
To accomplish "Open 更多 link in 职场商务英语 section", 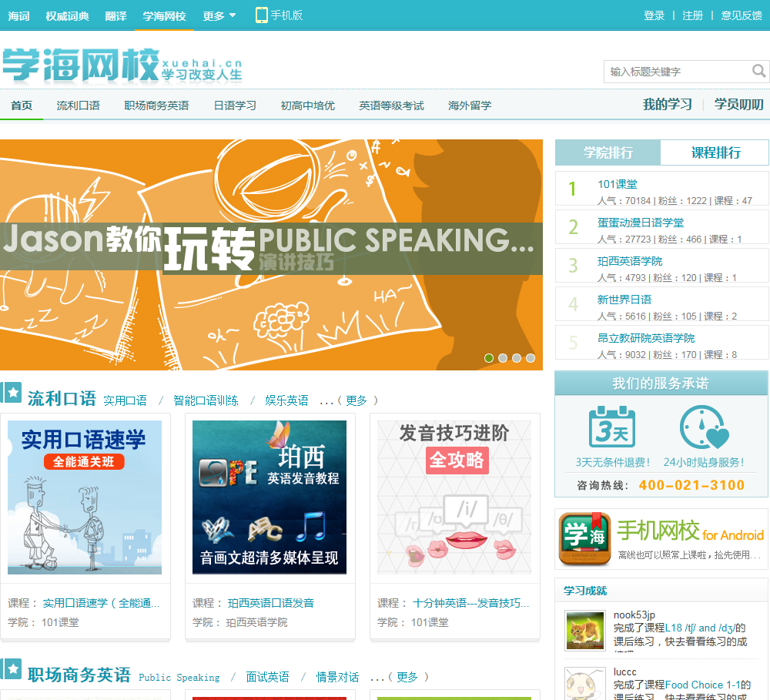I will [x=407, y=677].
